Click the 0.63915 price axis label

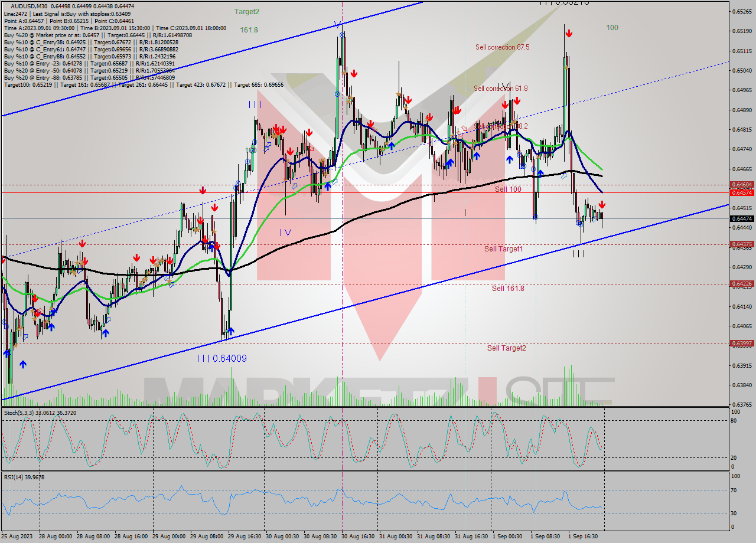click(x=742, y=366)
